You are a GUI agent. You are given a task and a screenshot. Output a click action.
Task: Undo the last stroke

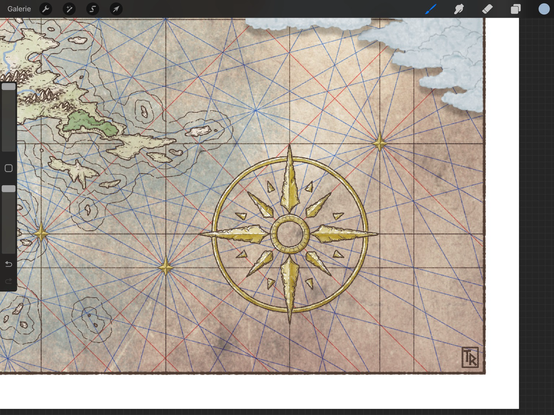pyautogui.click(x=8, y=264)
